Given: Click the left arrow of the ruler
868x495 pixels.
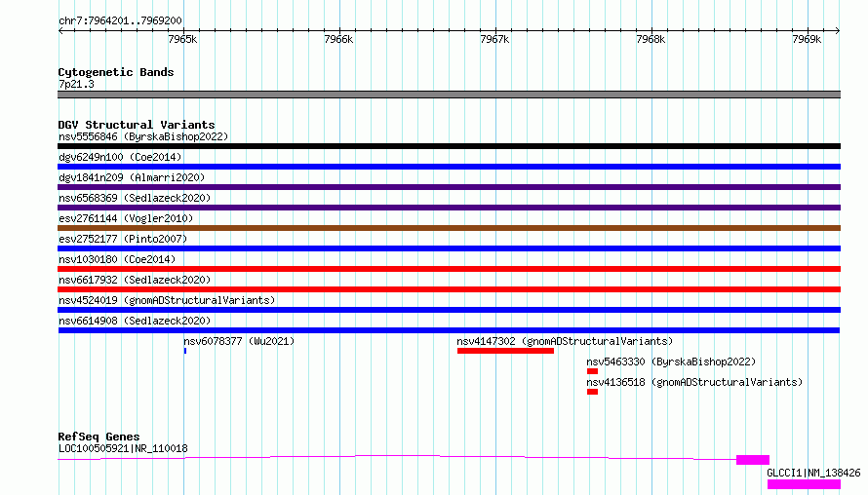Looking at the screenshot, I should point(60,30).
